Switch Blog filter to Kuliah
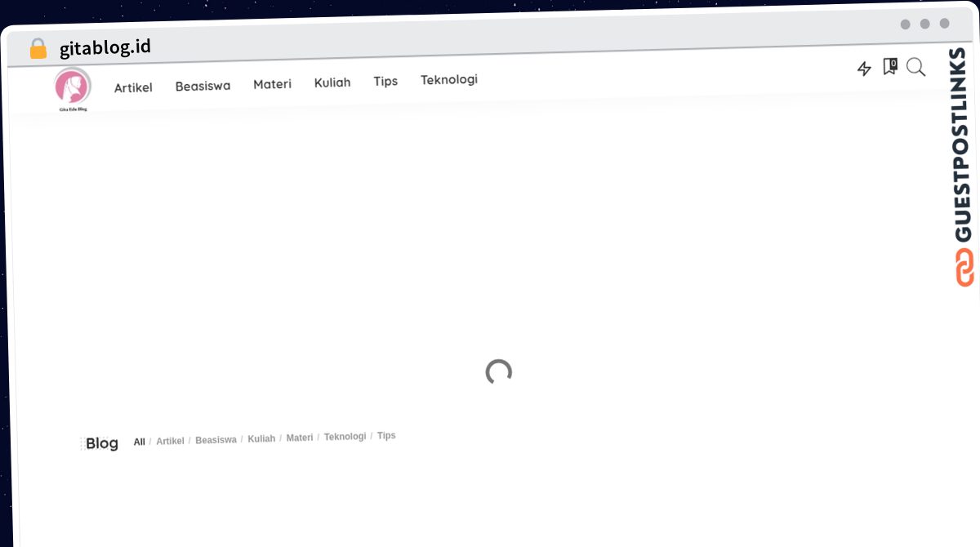980x547 pixels. point(261,438)
